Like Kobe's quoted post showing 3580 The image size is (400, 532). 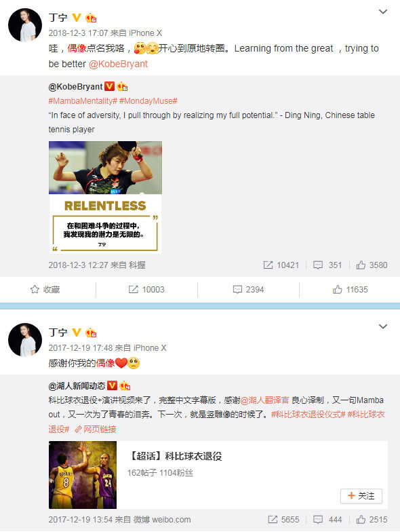tap(372, 265)
